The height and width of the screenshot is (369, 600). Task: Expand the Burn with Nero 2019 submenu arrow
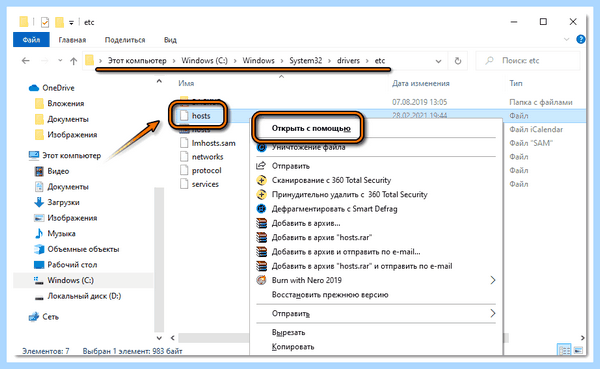pyautogui.click(x=493, y=280)
